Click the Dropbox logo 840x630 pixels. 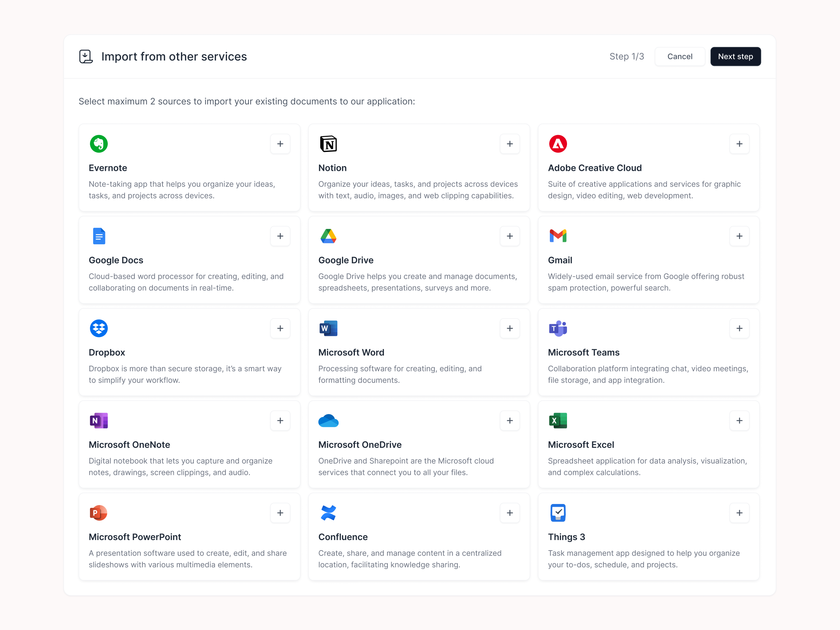coord(98,328)
